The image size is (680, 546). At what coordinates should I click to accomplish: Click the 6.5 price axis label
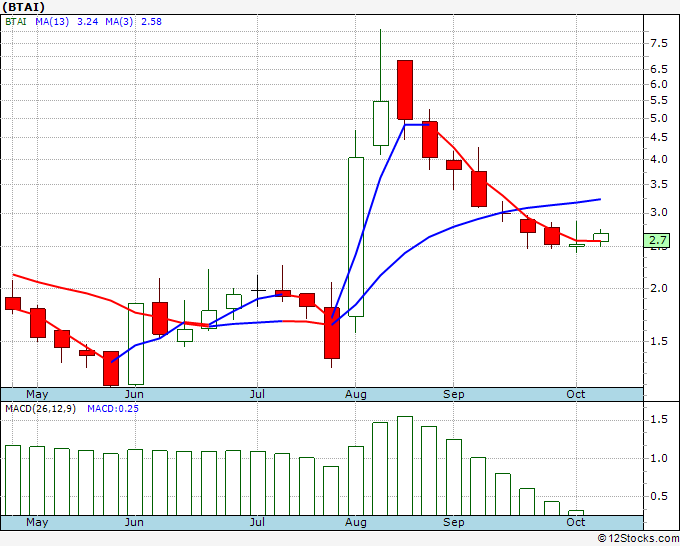[x=659, y=69]
